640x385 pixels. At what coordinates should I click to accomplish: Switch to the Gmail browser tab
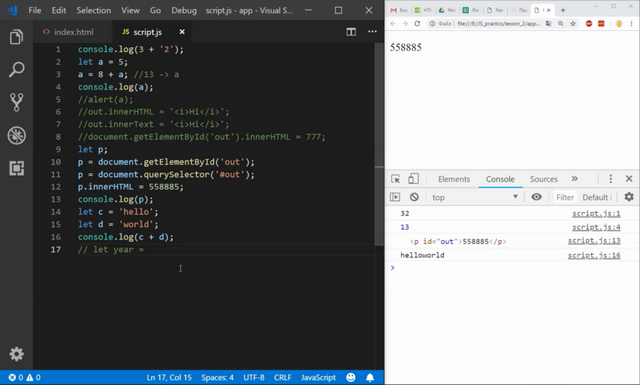click(399, 10)
